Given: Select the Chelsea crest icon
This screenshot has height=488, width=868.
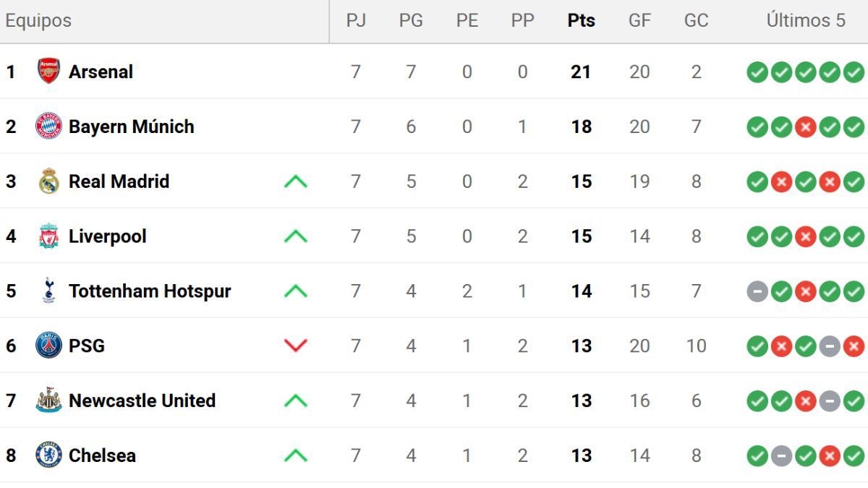Looking at the screenshot, I should click(x=48, y=455).
